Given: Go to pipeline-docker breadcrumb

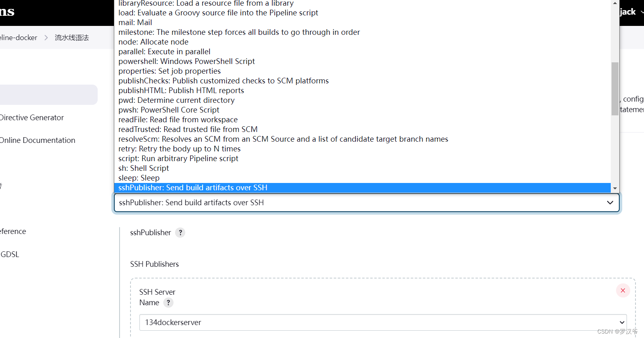Looking at the screenshot, I should (19, 38).
